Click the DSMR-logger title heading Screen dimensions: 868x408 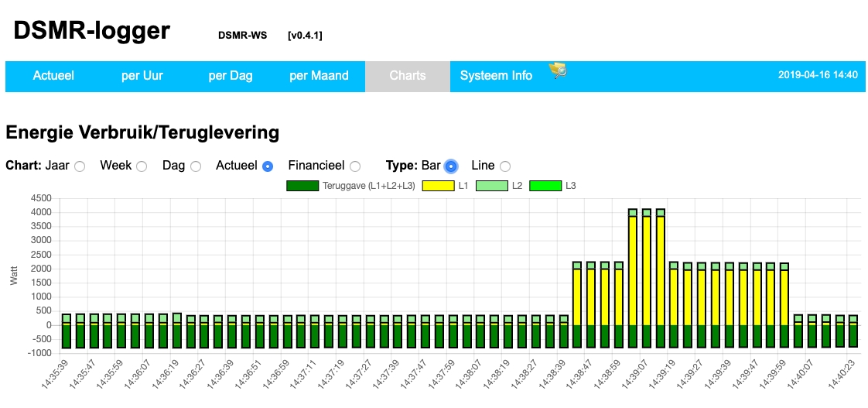pyautogui.click(x=92, y=31)
